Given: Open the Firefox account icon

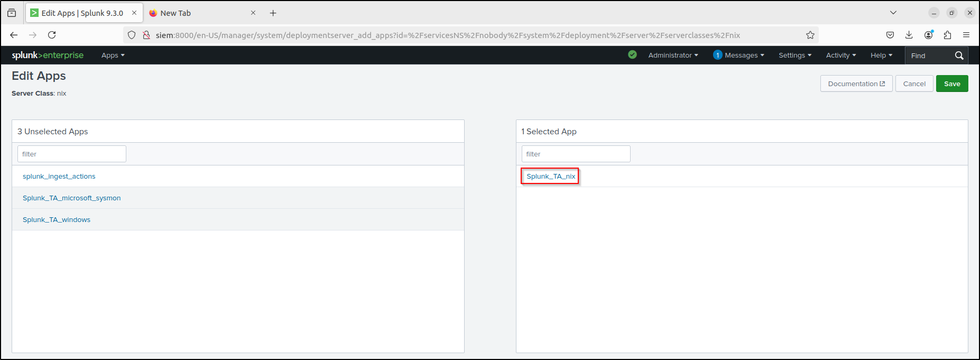Looking at the screenshot, I should [x=928, y=35].
